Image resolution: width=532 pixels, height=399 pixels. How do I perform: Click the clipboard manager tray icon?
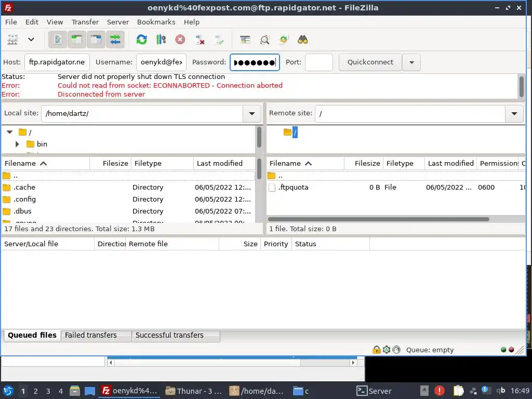(458, 391)
